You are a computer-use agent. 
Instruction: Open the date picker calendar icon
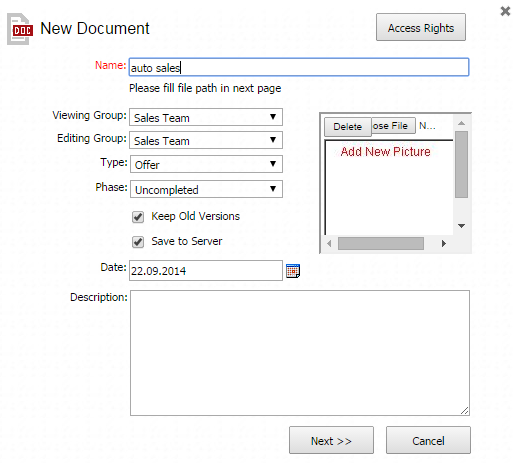(293, 271)
